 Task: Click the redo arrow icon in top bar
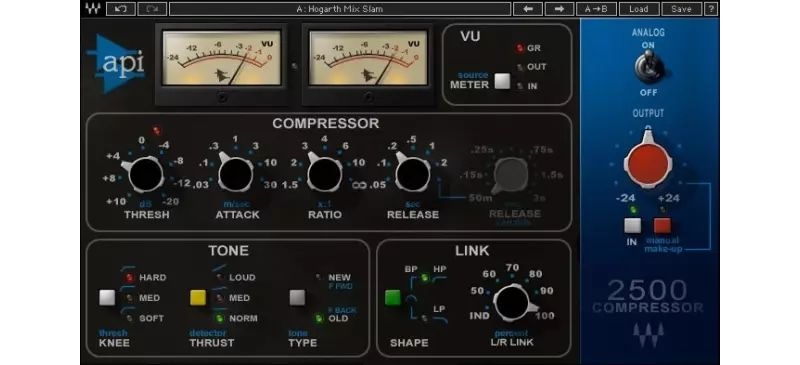pos(152,9)
